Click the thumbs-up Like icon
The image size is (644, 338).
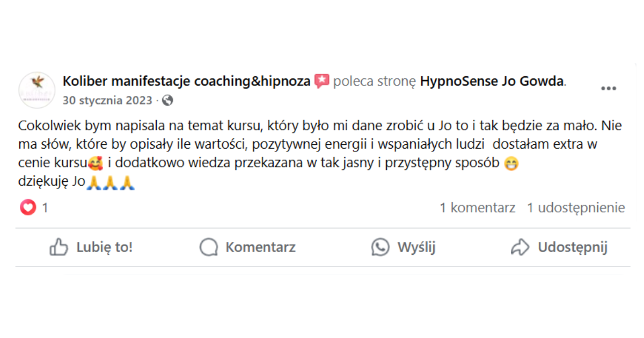(x=59, y=247)
